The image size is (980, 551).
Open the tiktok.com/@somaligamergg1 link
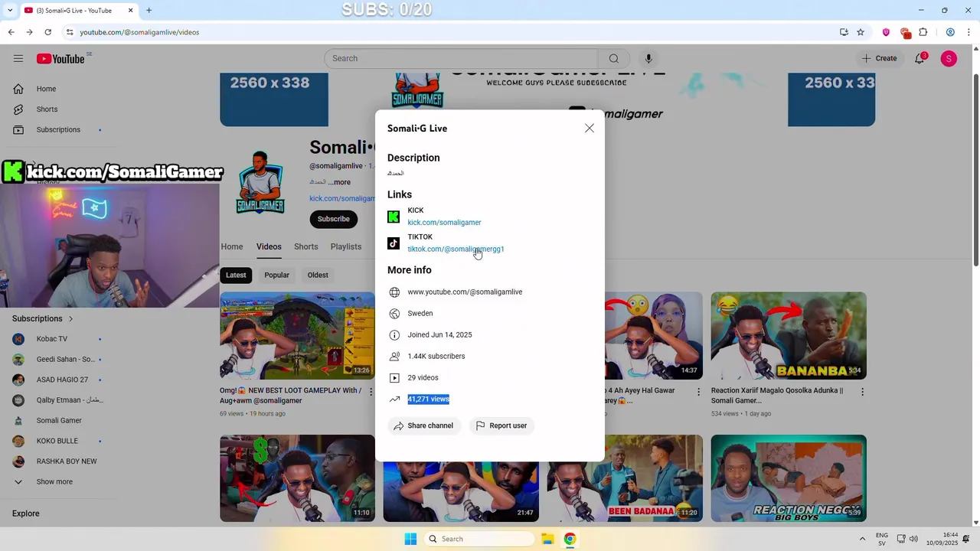(456, 249)
